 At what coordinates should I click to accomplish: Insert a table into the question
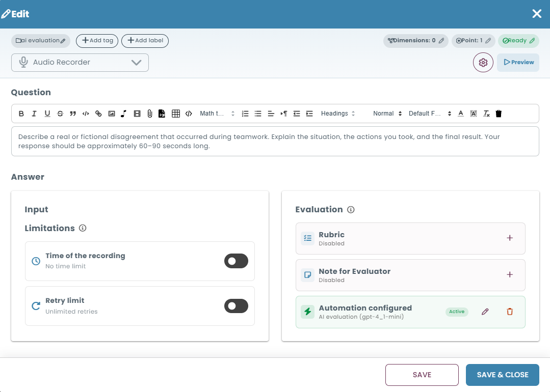[x=176, y=114]
